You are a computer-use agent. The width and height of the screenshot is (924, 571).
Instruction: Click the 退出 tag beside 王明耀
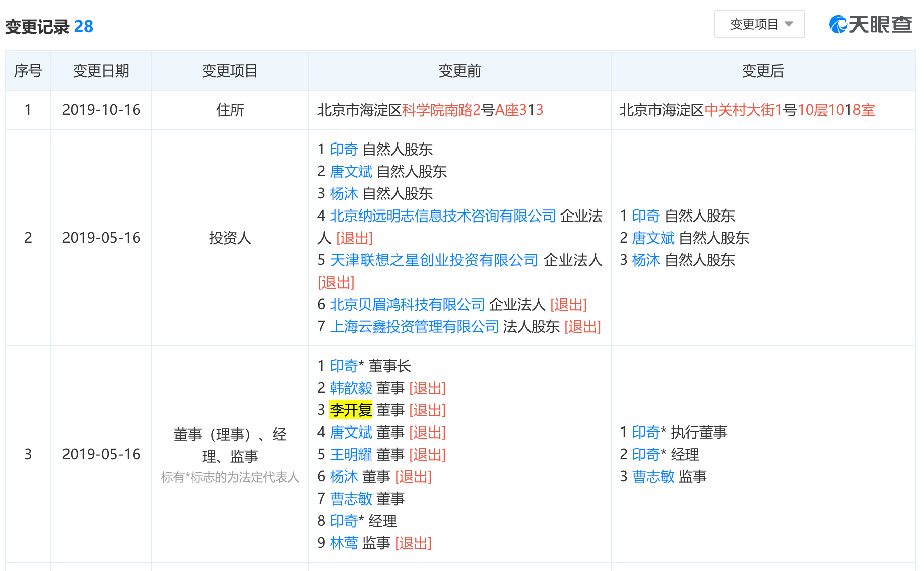coord(428,454)
